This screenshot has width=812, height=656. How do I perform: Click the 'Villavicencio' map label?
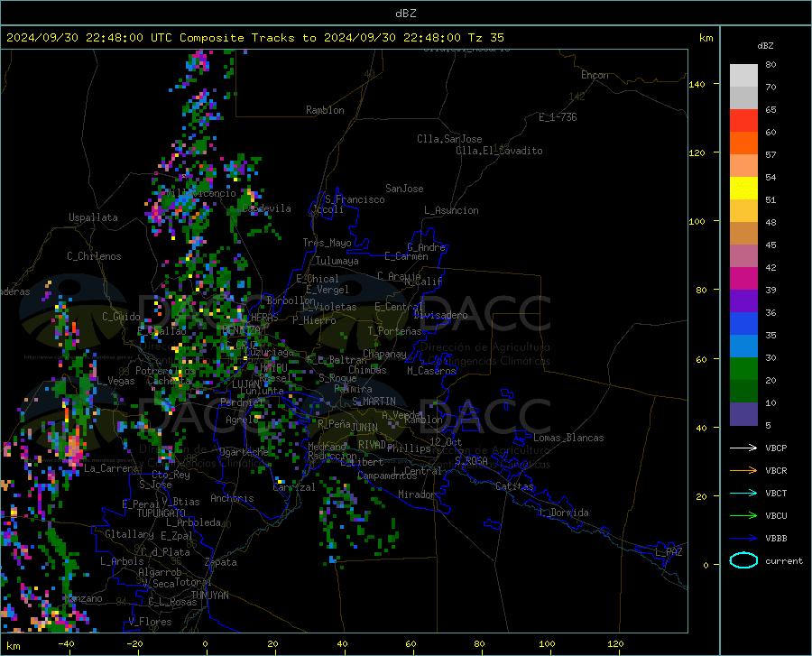click(x=201, y=193)
